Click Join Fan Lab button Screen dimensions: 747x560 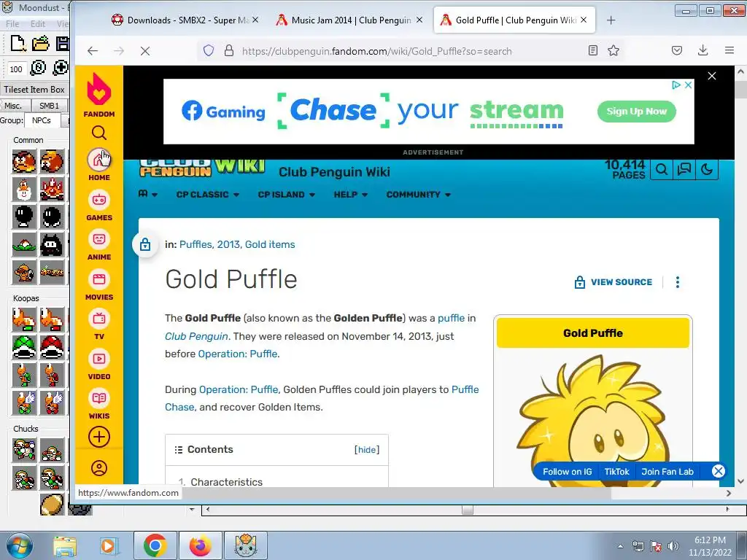click(667, 472)
